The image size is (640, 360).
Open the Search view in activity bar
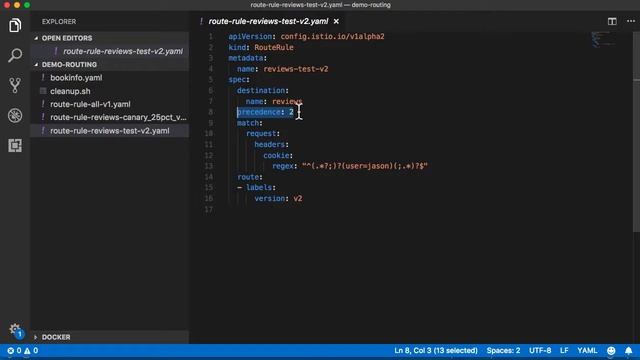click(x=15, y=55)
